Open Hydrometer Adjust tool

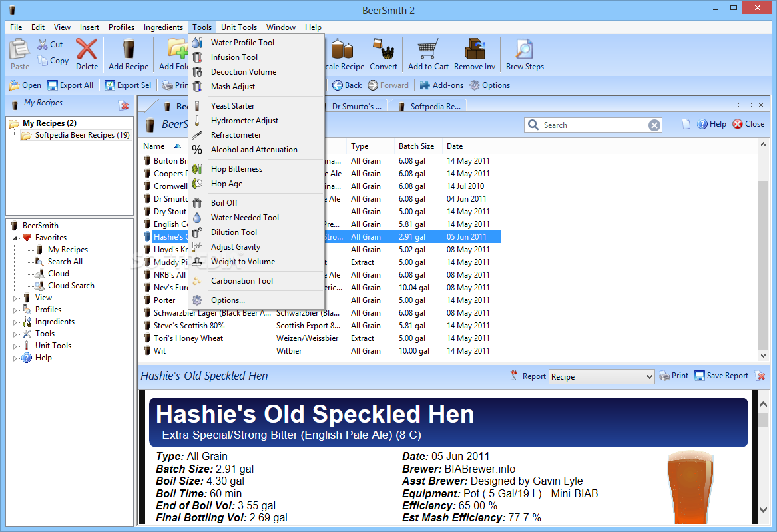(244, 121)
